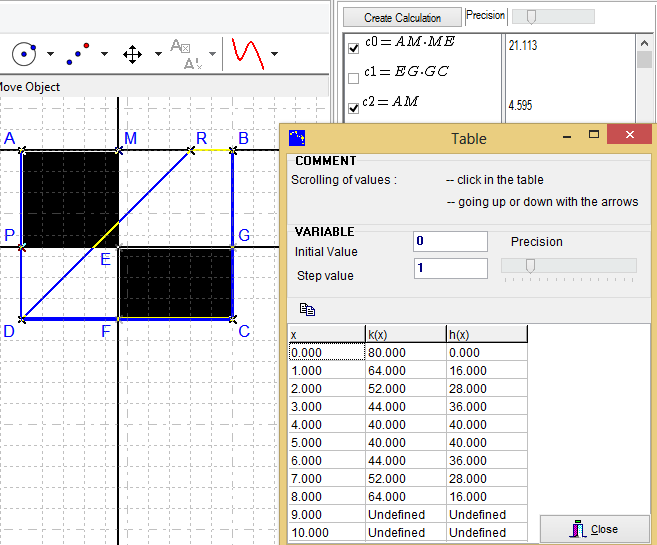Click the x cell 3.000
Image resolution: width=657 pixels, height=545 pixels.
(x=327, y=406)
